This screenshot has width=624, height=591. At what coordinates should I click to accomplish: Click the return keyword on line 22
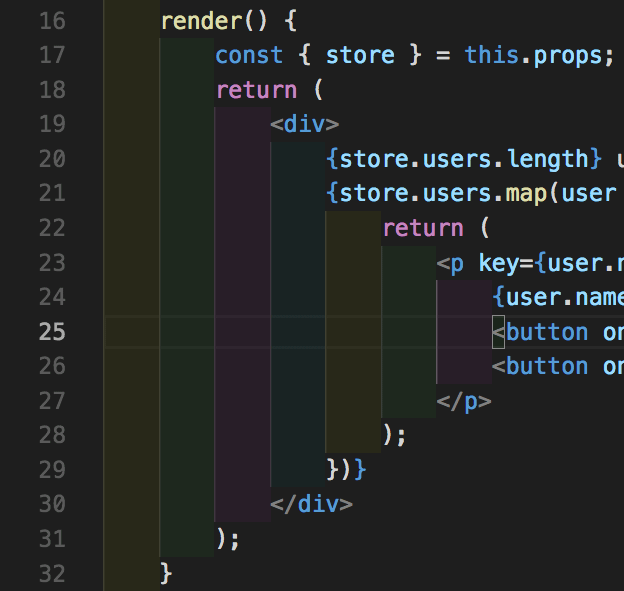click(x=423, y=228)
